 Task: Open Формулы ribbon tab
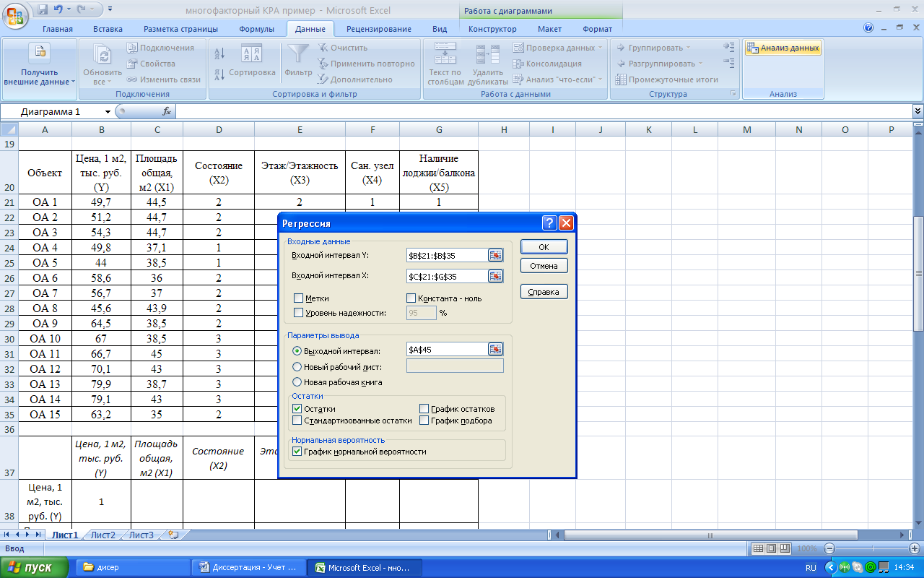point(256,29)
